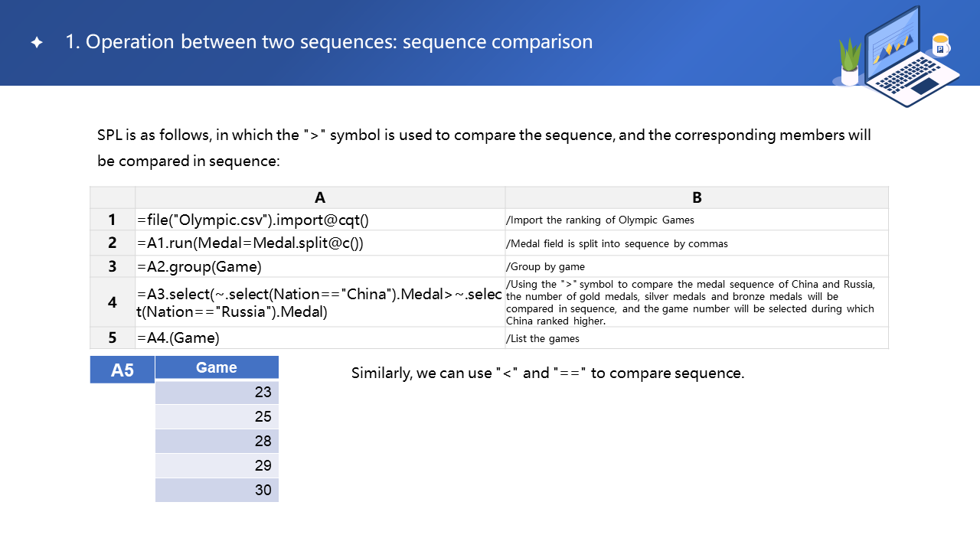Click the coffee mug icon near the laptop

tap(941, 46)
